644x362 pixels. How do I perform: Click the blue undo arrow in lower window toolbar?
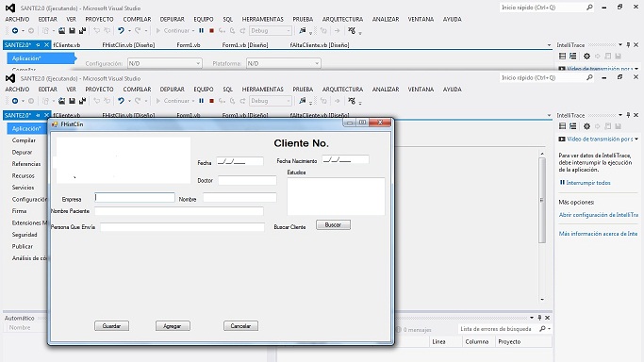tap(121, 101)
